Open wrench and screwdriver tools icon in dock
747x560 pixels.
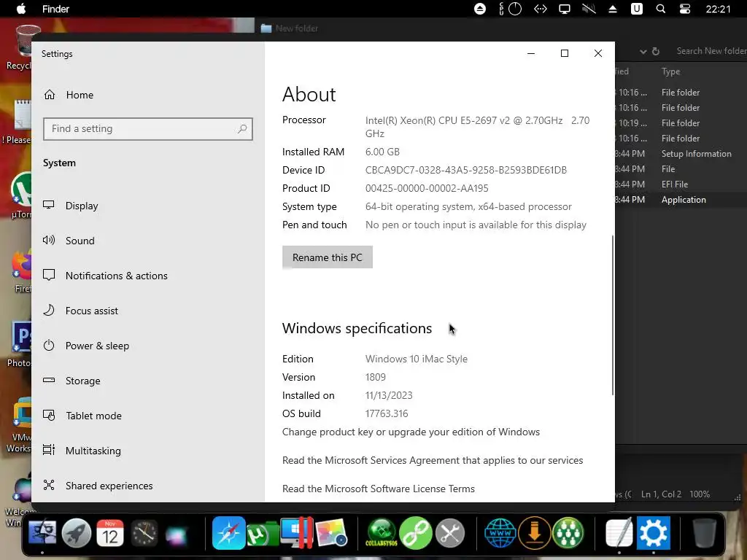click(449, 532)
